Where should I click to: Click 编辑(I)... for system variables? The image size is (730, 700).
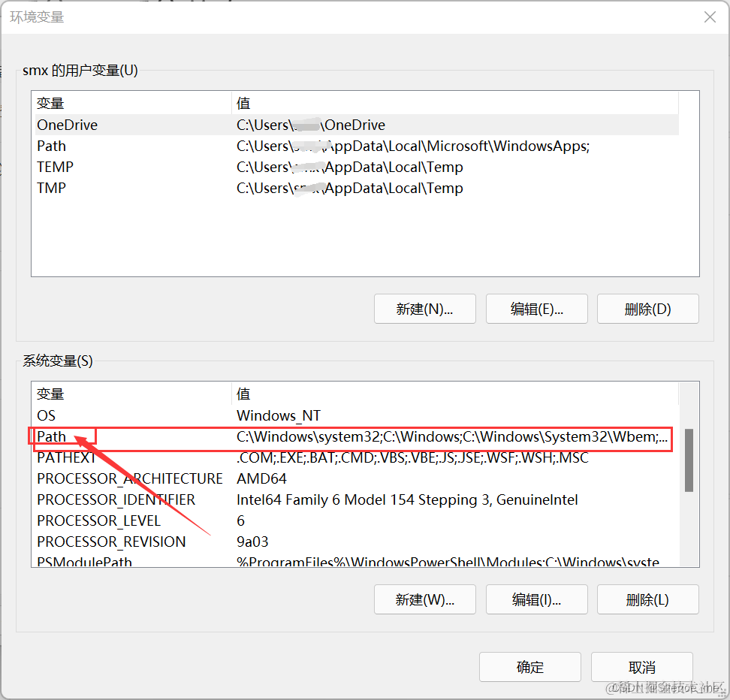pos(536,599)
